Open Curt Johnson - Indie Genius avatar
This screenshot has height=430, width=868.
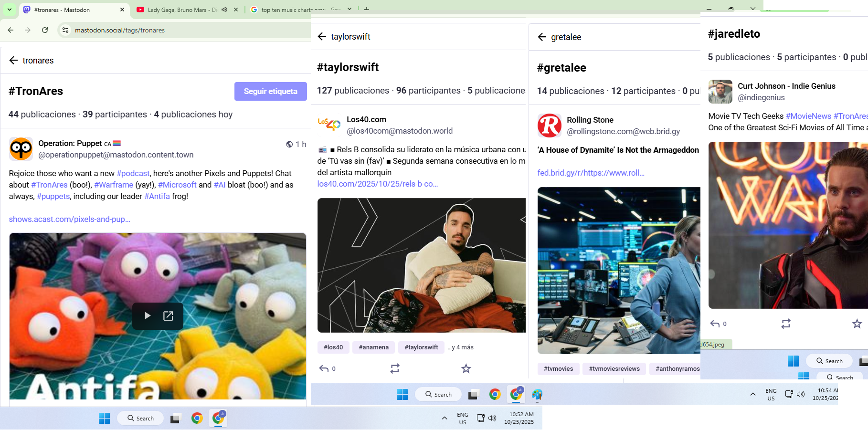(720, 92)
